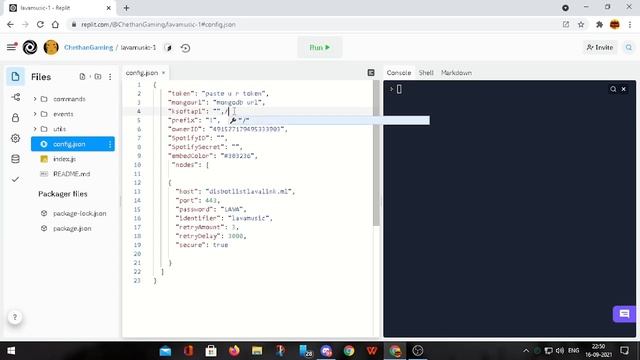Place cursor on the "token" line
Viewport: 640px width, 360px height.
pos(218,93)
